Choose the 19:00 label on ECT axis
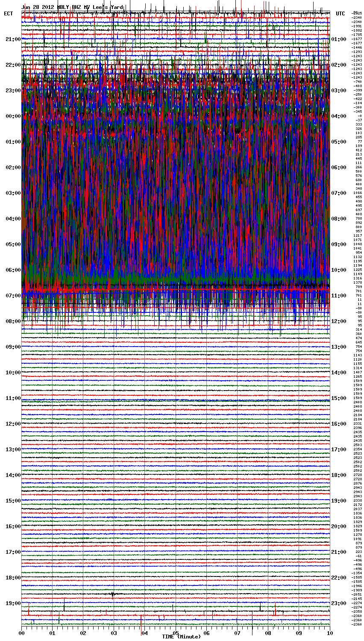The image size is (364, 641). click(13, 603)
